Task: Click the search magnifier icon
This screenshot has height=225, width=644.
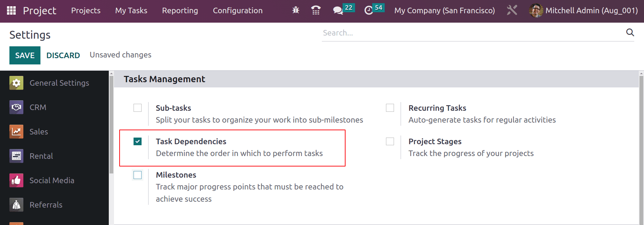Action: click(x=630, y=32)
